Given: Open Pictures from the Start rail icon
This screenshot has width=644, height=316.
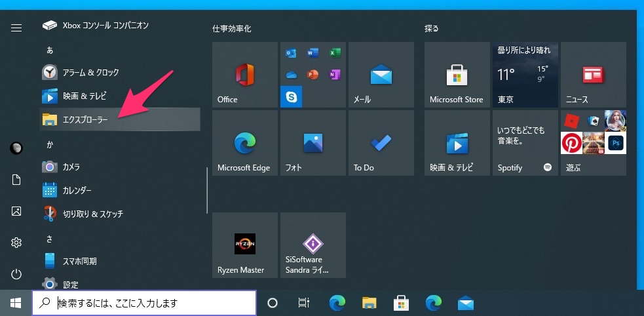Looking at the screenshot, I should click(16, 211).
